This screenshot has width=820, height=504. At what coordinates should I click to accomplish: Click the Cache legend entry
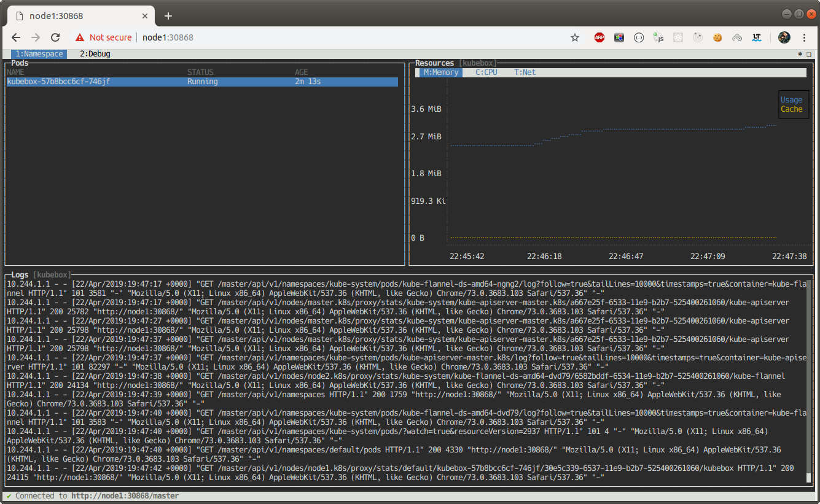[791, 109]
